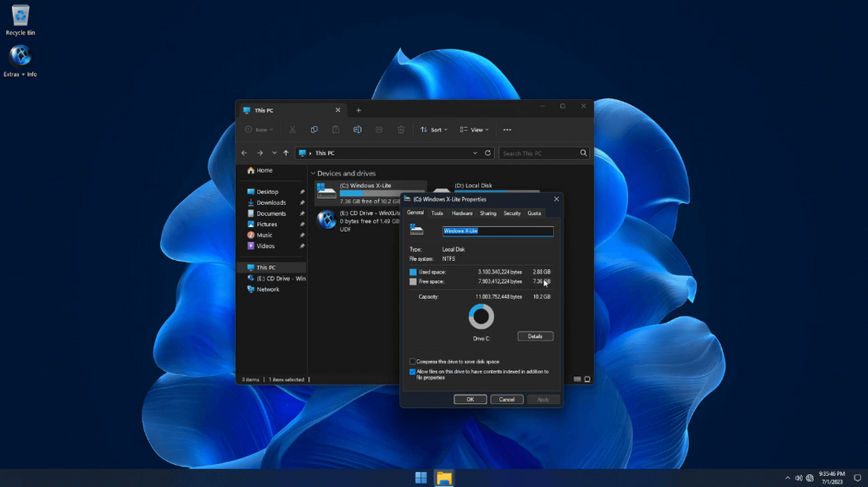The height and width of the screenshot is (487, 868).
Task: Click the Details button for Drive C
Action: click(536, 336)
